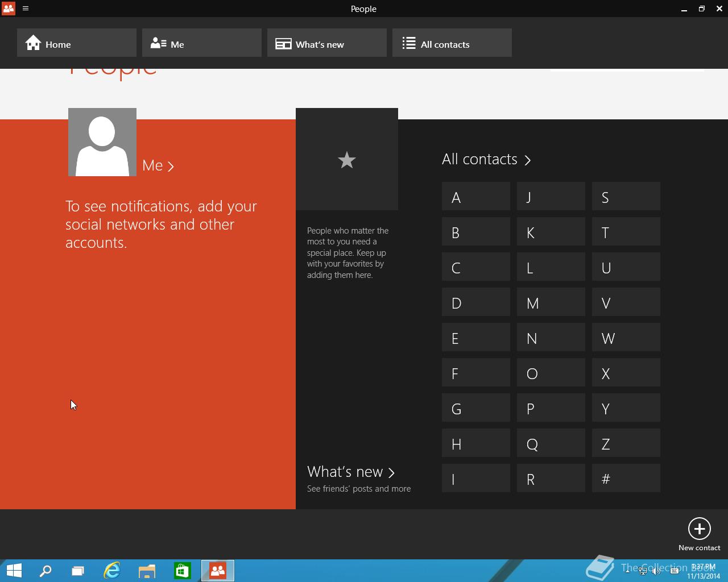This screenshot has height=582, width=728.
Task: Choose the V contacts tile
Action: [x=626, y=302]
